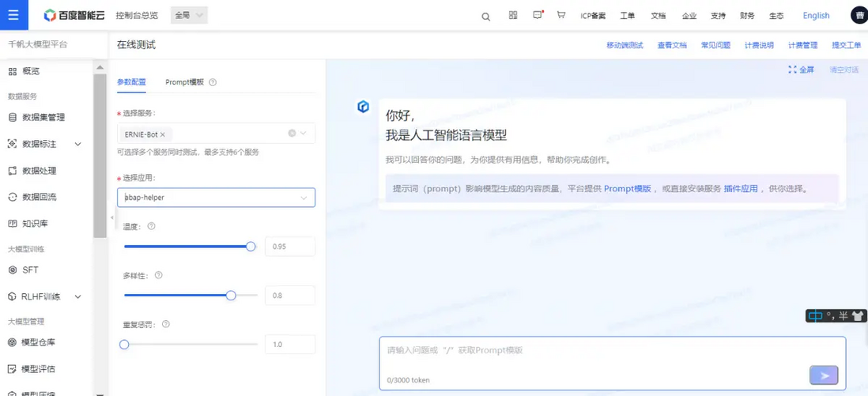The height and width of the screenshot is (396, 868).
Task: Expand the 数据标注 sidebar group
Action: tap(78, 144)
